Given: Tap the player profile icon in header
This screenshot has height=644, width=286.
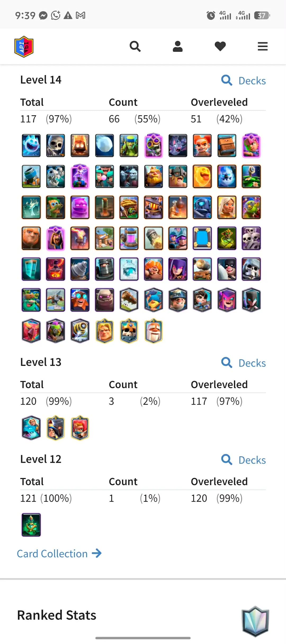Looking at the screenshot, I should click(178, 47).
